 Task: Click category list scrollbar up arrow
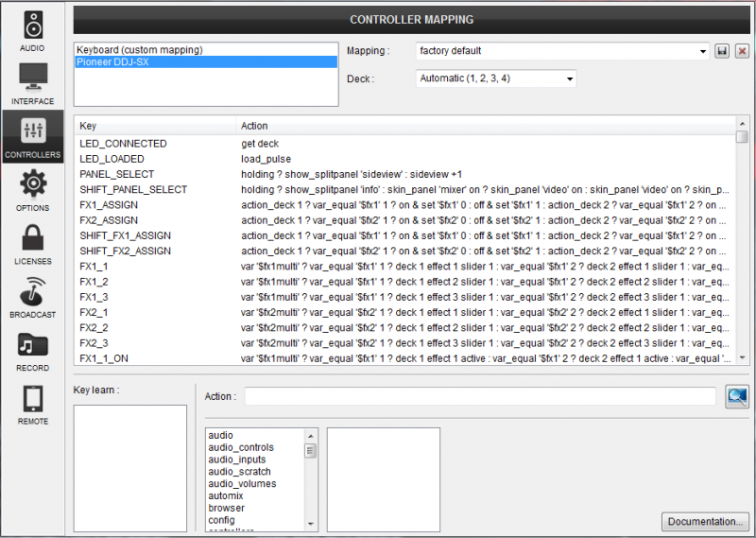[x=311, y=436]
